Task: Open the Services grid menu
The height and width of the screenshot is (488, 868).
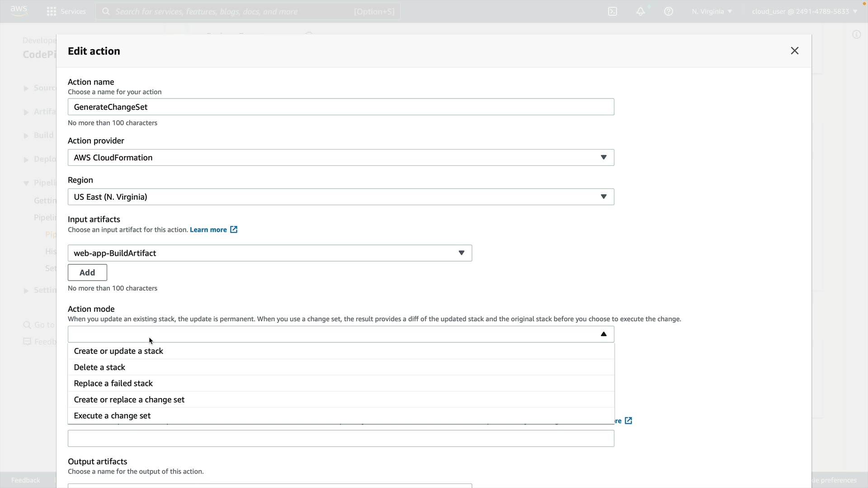Action: (52, 11)
